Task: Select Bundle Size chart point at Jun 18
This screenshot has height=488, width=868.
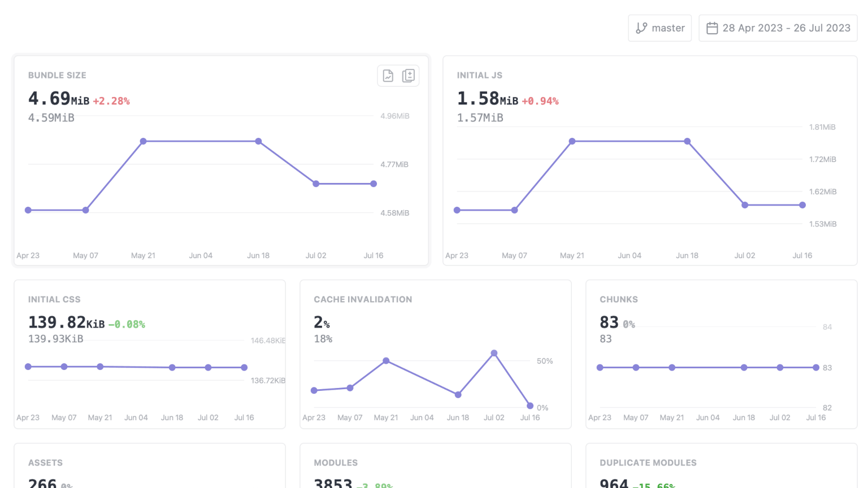Action: click(x=258, y=141)
